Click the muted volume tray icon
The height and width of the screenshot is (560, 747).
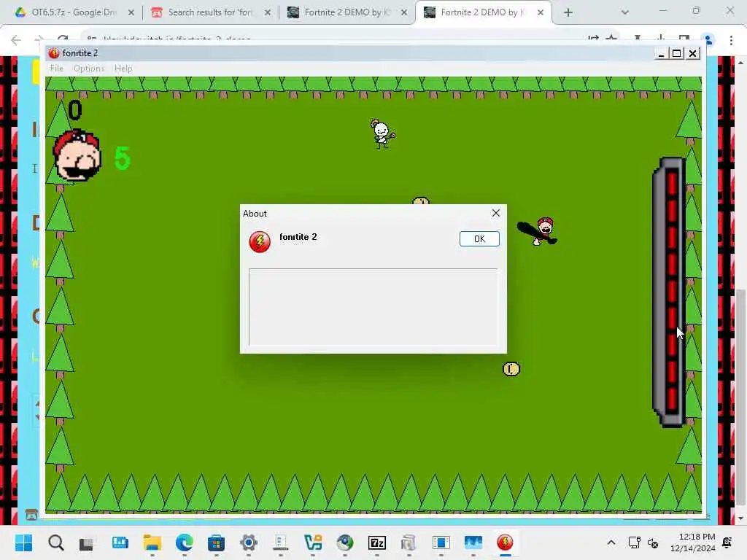[653, 542]
